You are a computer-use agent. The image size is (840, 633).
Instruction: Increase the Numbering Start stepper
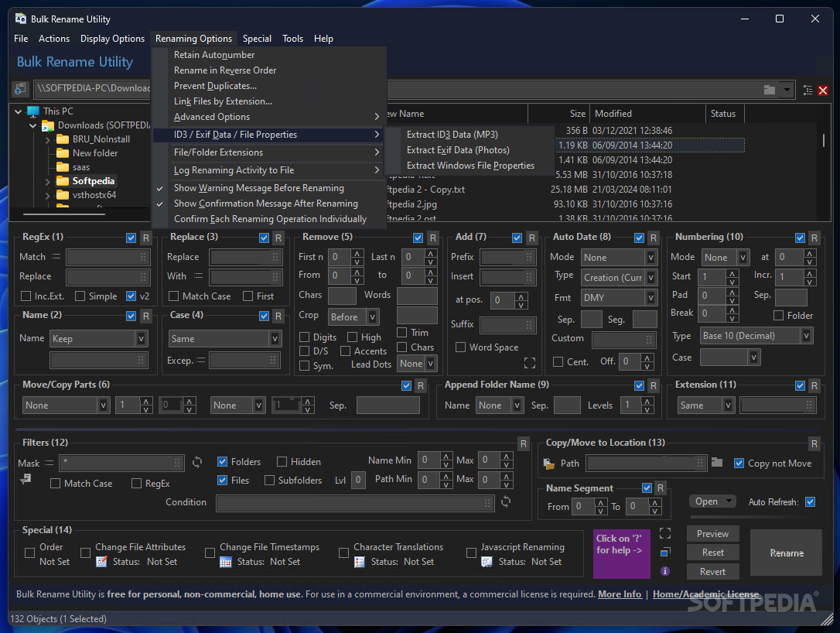tap(732, 273)
